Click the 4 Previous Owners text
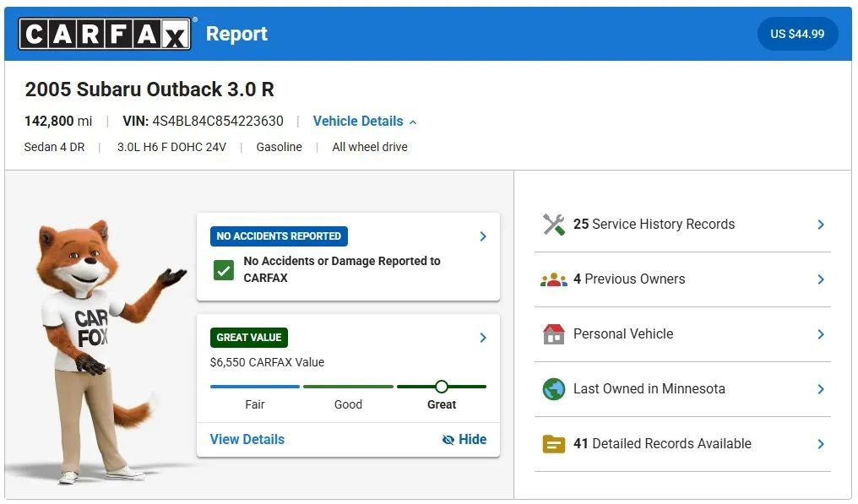This screenshot has height=504, width=858. click(x=629, y=279)
